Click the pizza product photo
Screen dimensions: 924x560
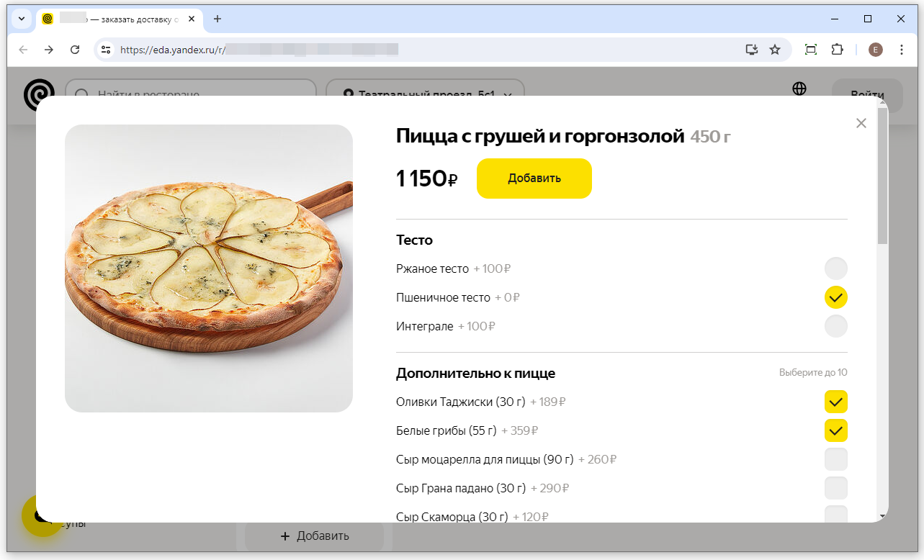[209, 268]
